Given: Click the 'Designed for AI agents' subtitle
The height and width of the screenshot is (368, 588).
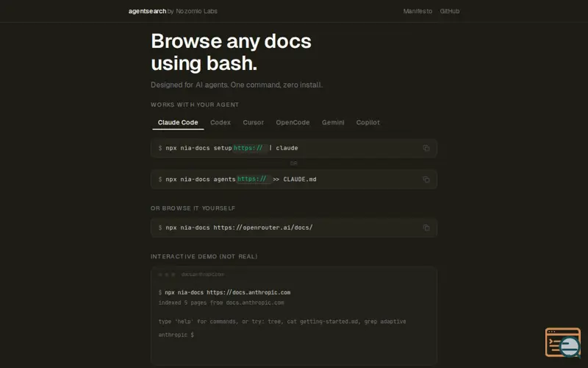Looking at the screenshot, I should pos(237,85).
